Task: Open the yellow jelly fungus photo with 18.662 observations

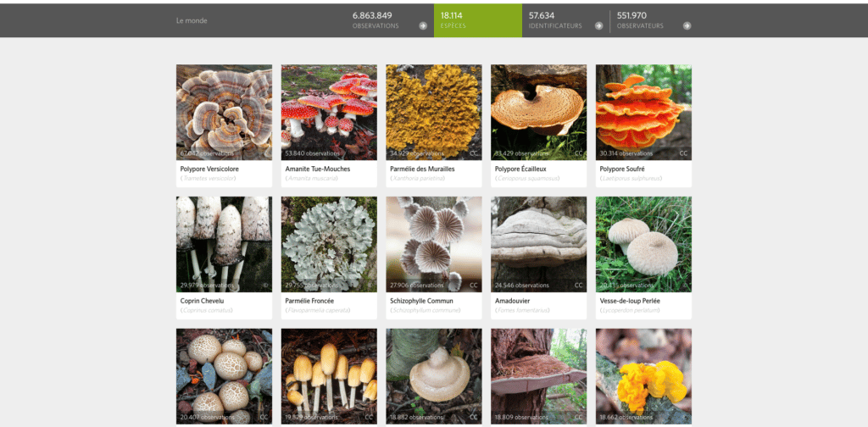Action: coord(644,377)
